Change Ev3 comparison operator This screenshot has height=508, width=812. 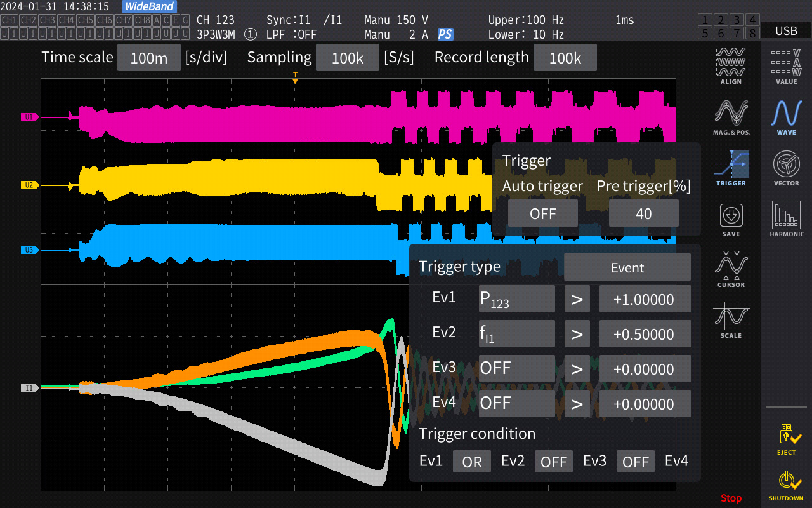(x=577, y=368)
